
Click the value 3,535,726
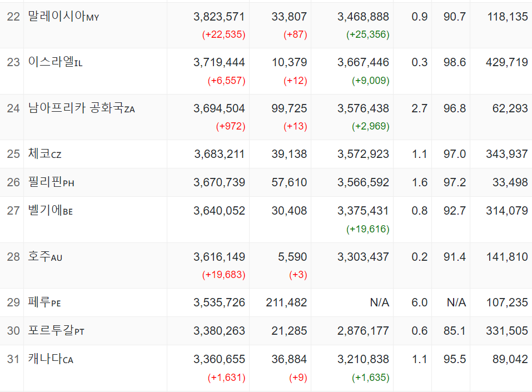[219, 302]
